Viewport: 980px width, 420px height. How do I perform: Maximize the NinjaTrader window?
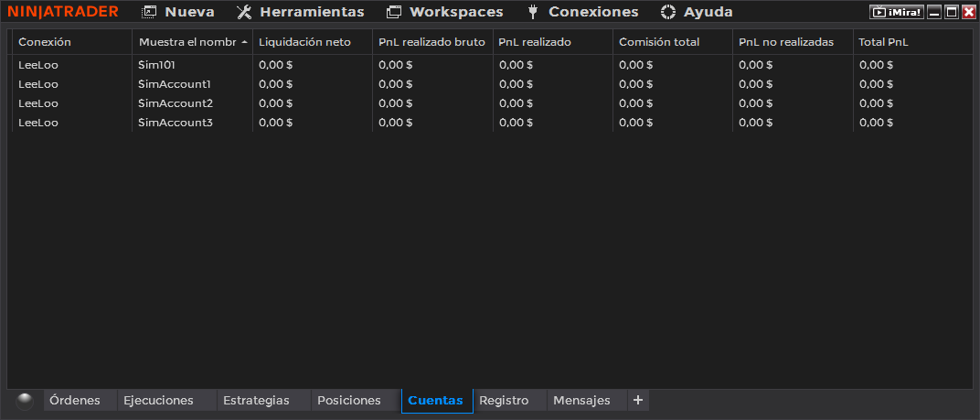952,12
